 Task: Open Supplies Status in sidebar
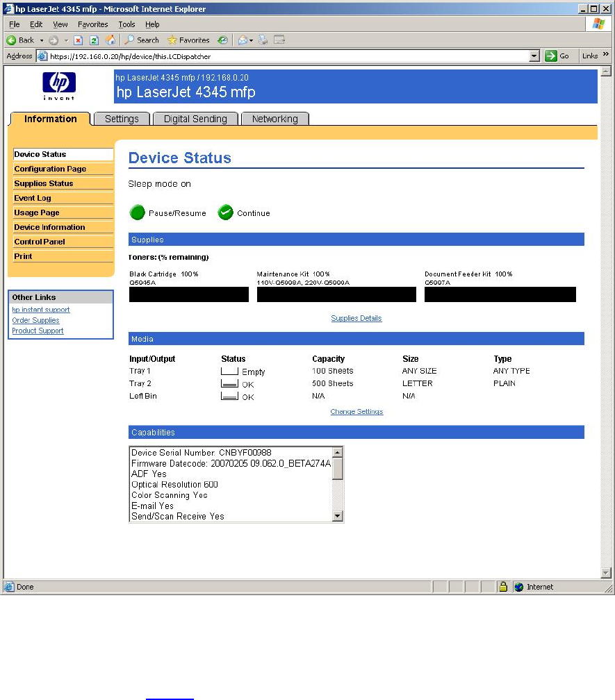[x=63, y=183]
